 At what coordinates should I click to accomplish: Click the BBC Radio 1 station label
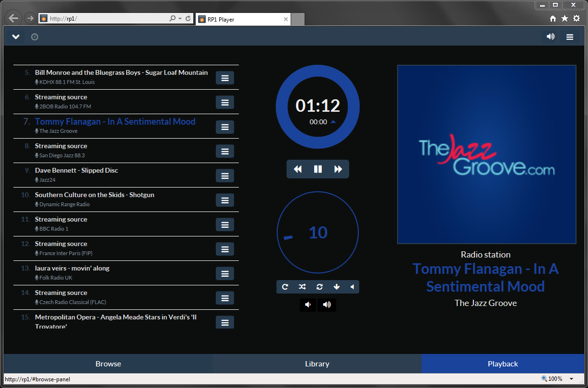pyautogui.click(x=54, y=229)
